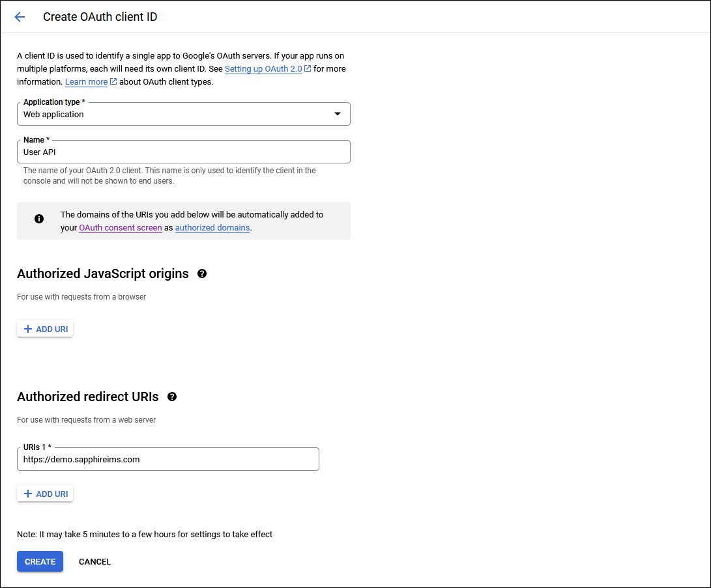Show help for Authorized JavaScript origins
The width and height of the screenshot is (711, 588).
click(x=202, y=273)
